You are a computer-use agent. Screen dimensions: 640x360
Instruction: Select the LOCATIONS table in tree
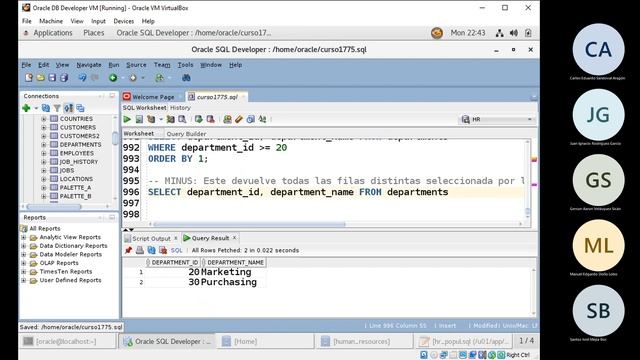(76, 179)
